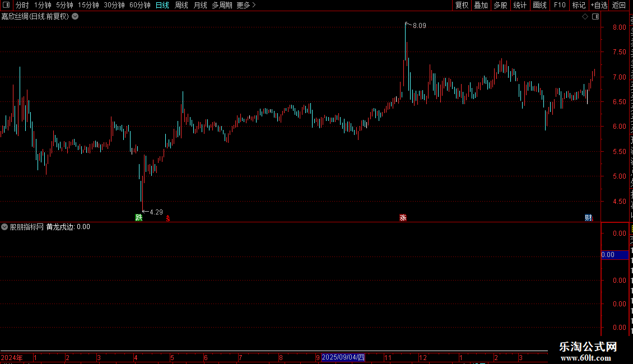Open the 股朋指标网 indicator dropdown arrow
The height and width of the screenshot is (364, 633).
point(4,227)
